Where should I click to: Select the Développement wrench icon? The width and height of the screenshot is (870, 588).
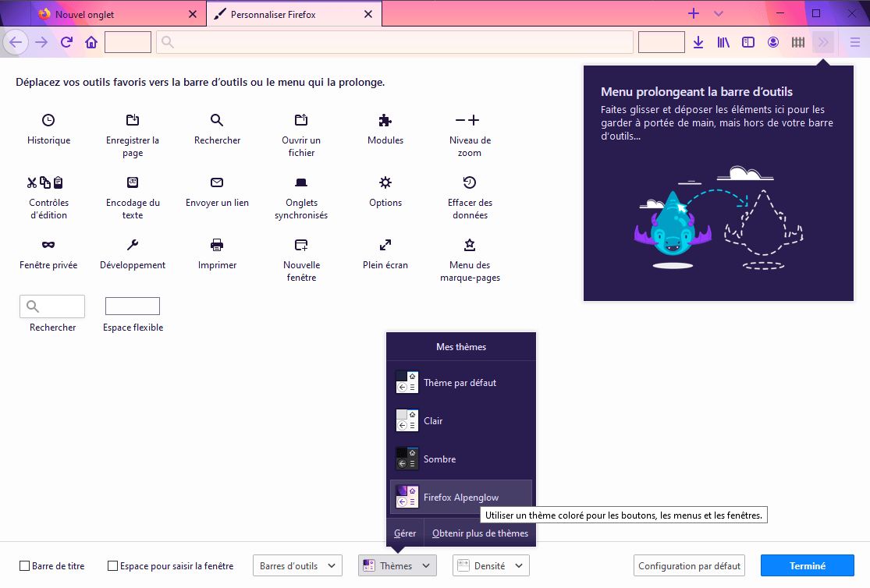click(133, 245)
